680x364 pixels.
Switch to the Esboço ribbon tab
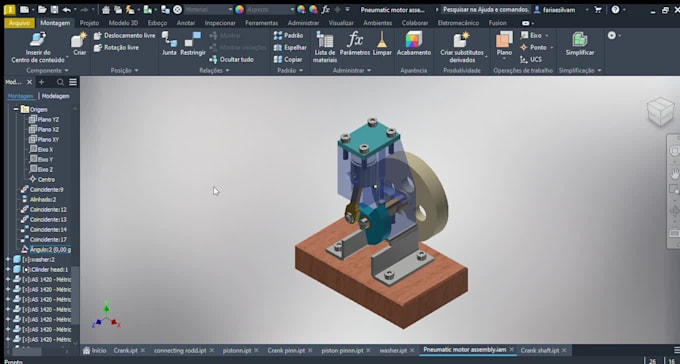[157, 23]
